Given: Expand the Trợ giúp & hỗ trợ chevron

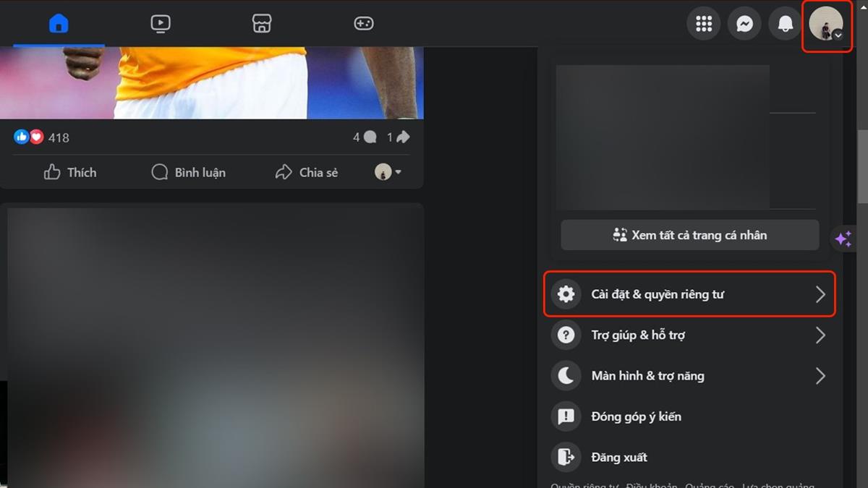Looking at the screenshot, I should point(820,335).
